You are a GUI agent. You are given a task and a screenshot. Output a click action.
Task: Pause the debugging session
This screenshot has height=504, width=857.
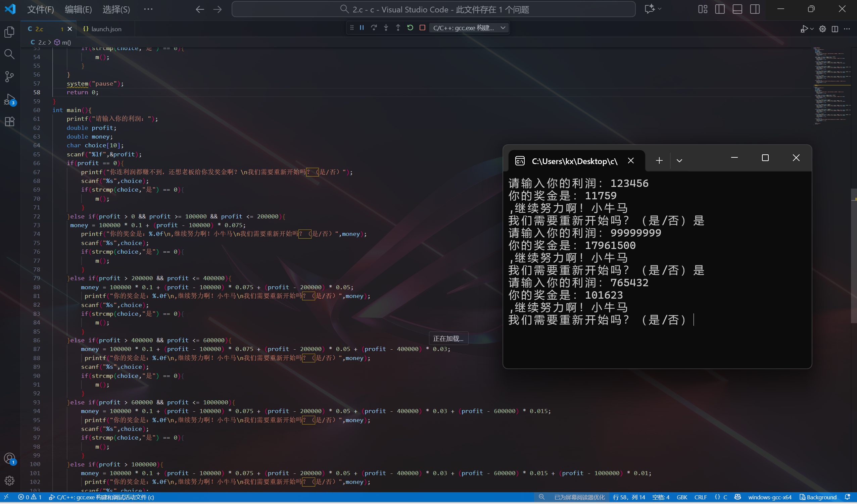click(362, 28)
